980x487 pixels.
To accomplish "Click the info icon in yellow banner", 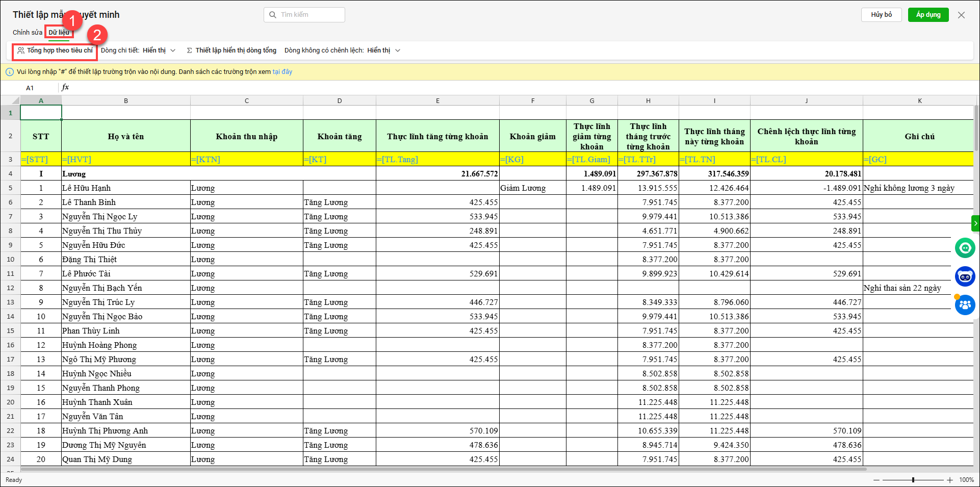I will pyautogui.click(x=9, y=72).
